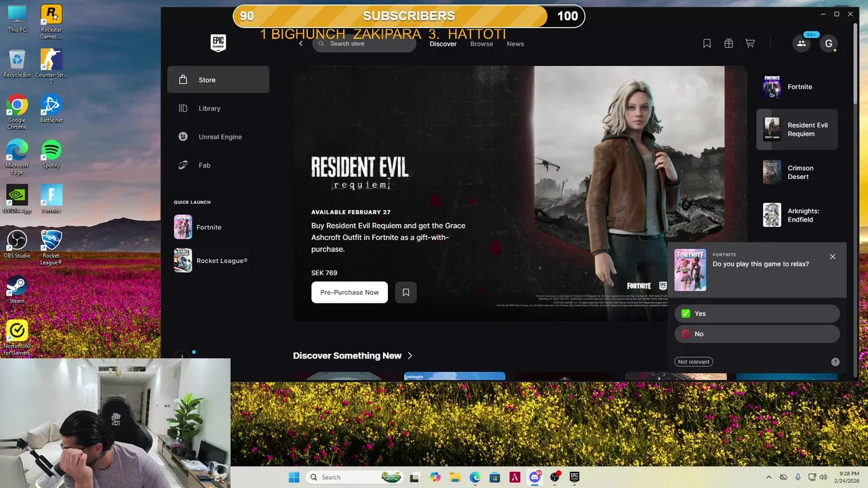Image resolution: width=868 pixels, height=488 pixels.
Task: Open Microsoft Store from the taskbar
Action: 495,477
